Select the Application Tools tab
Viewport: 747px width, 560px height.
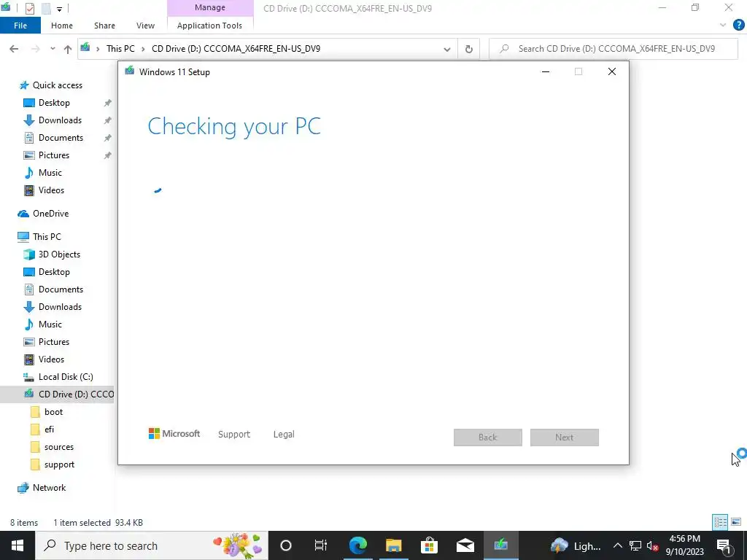(x=209, y=26)
